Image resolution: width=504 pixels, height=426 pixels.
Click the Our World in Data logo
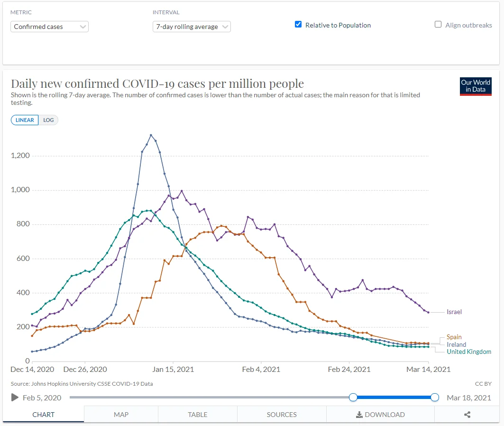click(x=476, y=86)
